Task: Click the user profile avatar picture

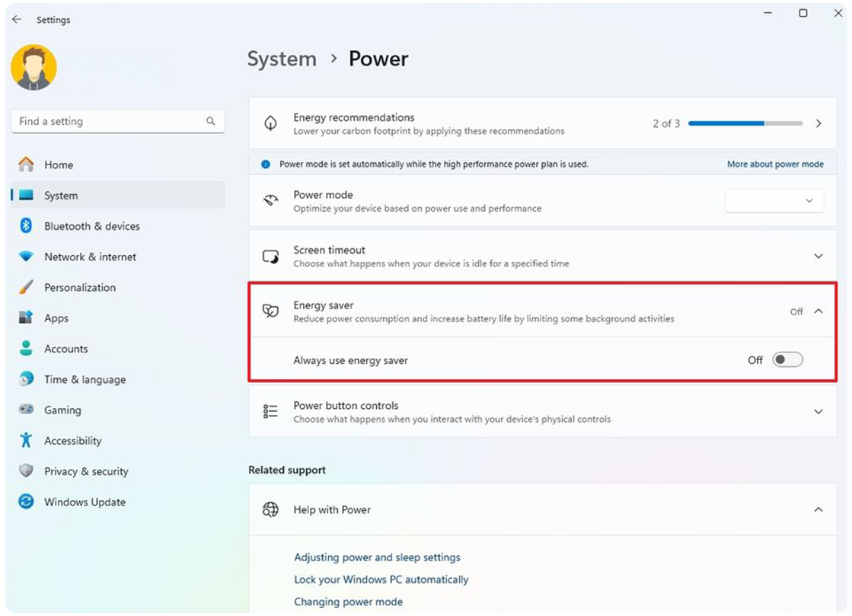Action: (34, 68)
